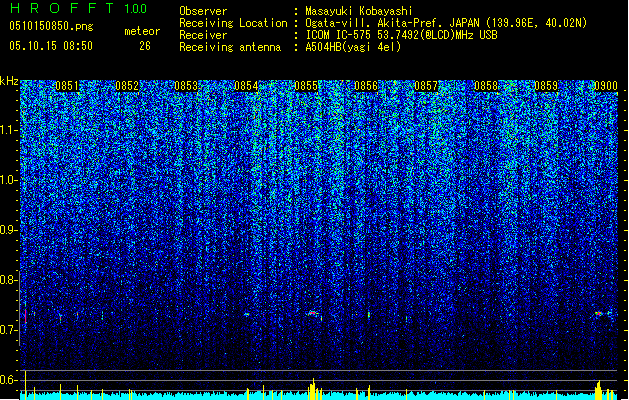
Task: Click the Receiving antenna label
Action: coord(230,47)
